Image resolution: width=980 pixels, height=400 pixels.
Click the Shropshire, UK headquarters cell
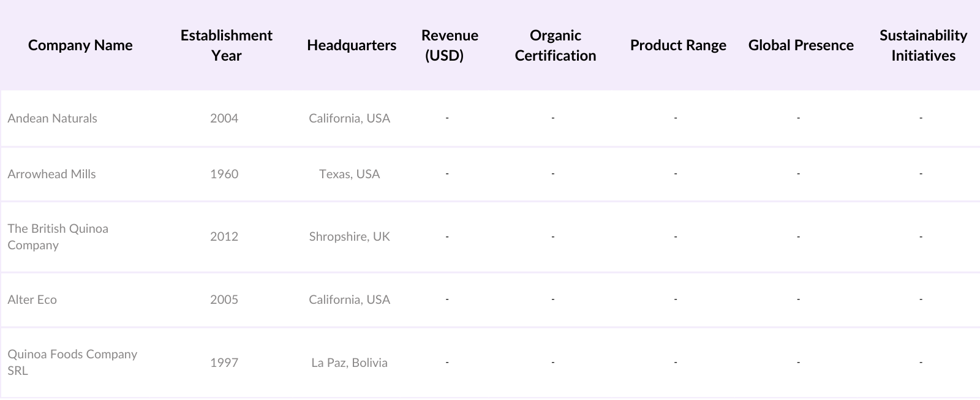[x=349, y=236]
